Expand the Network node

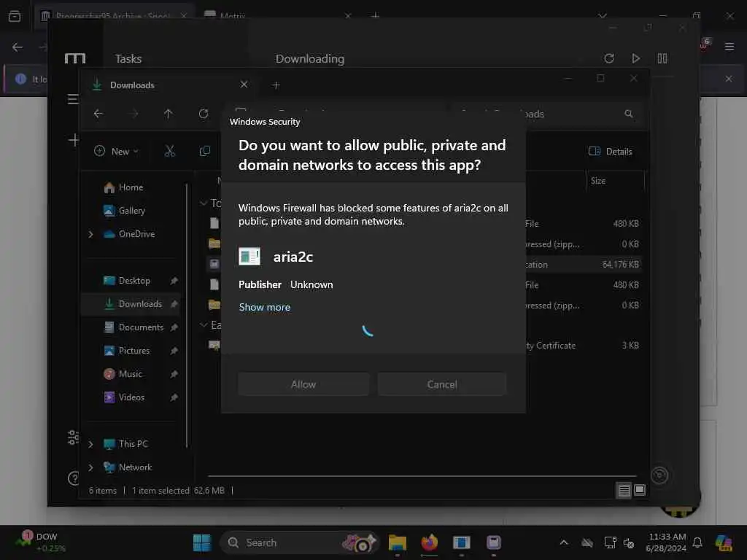(90, 467)
